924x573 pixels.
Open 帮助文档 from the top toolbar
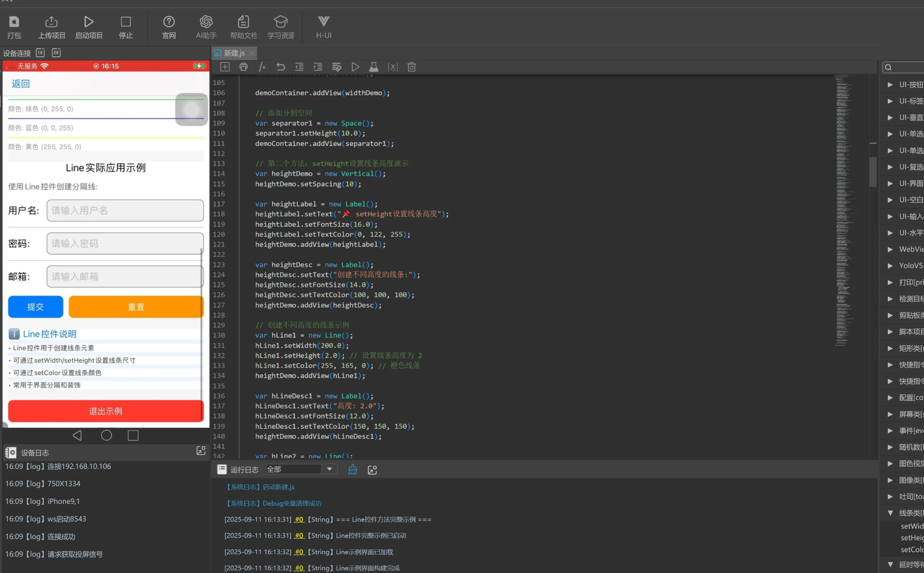coord(243,27)
